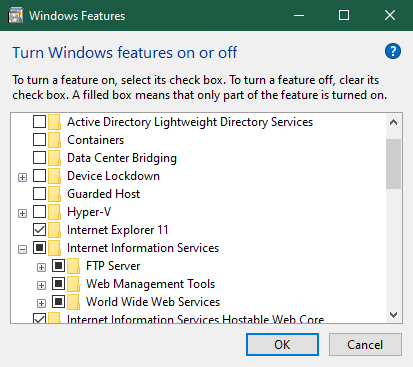Select the World Wide Web Services label
Image resolution: width=413 pixels, height=367 pixels.
(x=153, y=302)
